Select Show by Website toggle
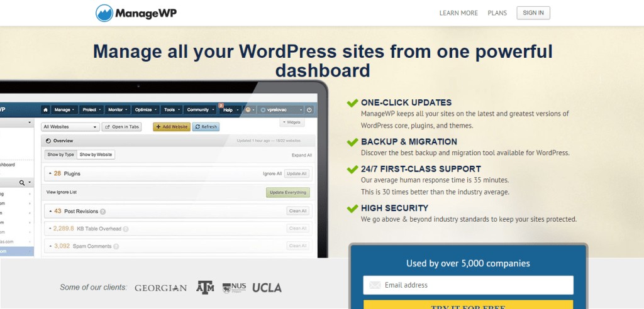The width and height of the screenshot is (644, 309). point(96,154)
